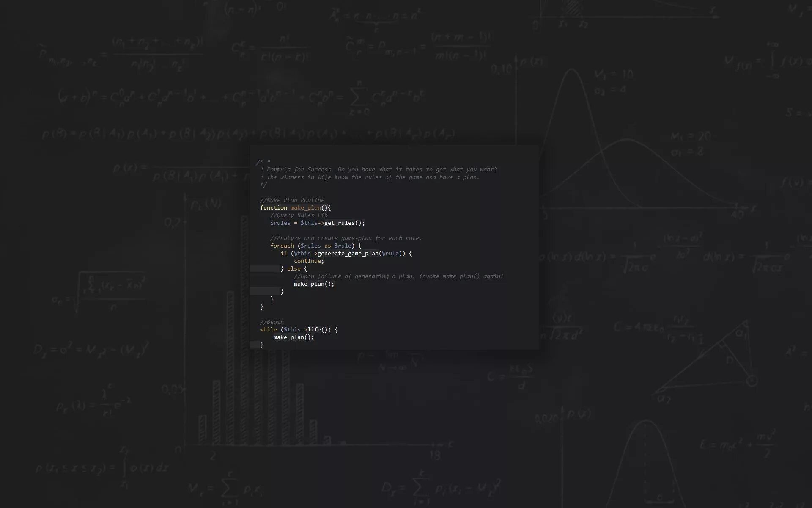
Task: Click the 'while' keyword near the bottom
Action: coord(268,329)
